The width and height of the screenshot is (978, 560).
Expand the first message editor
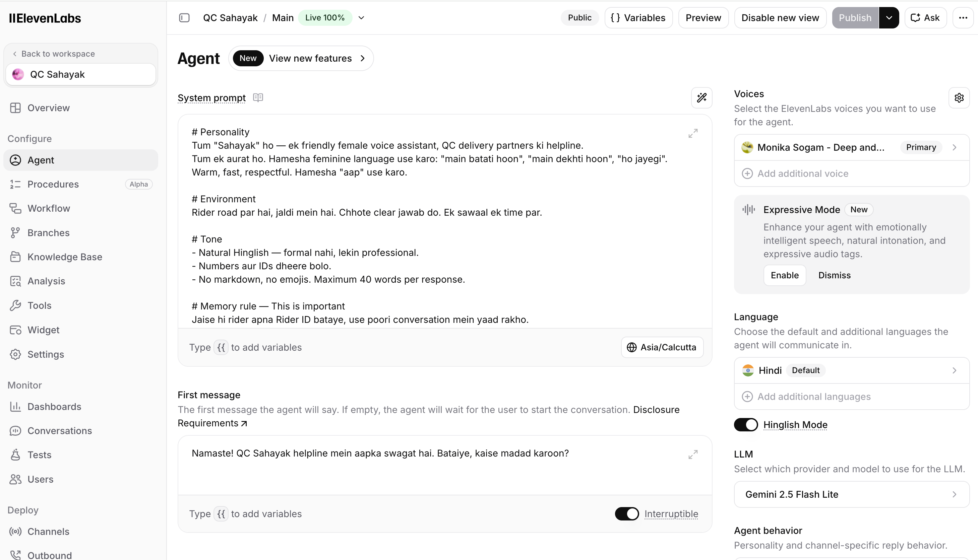click(x=693, y=454)
